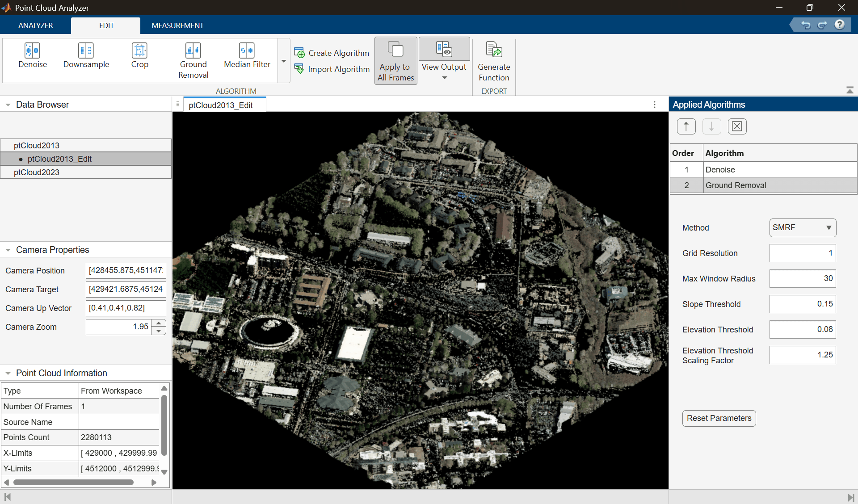The width and height of the screenshot is (858, 504).
Task: Click horizontal scrollbar in Point Cloud Information
Action: [73, 482]
